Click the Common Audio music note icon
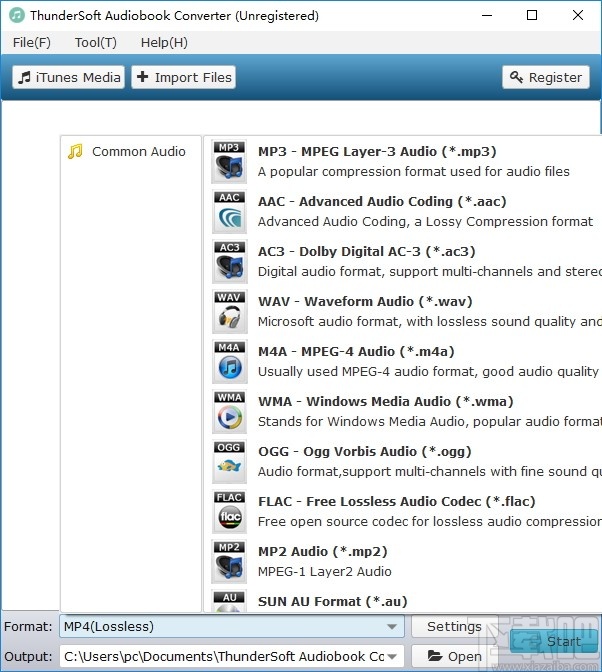This screenshot has width=602, height=672. pos(75,151)
